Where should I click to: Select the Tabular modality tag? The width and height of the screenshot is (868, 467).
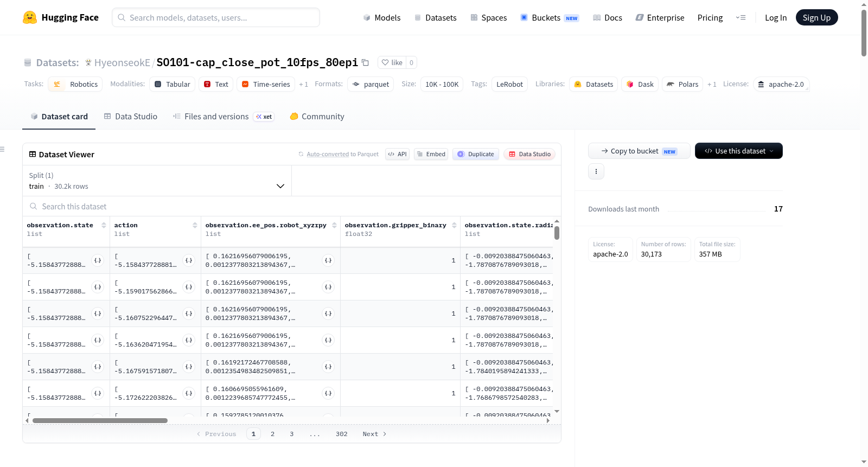[x=173, y=84]
